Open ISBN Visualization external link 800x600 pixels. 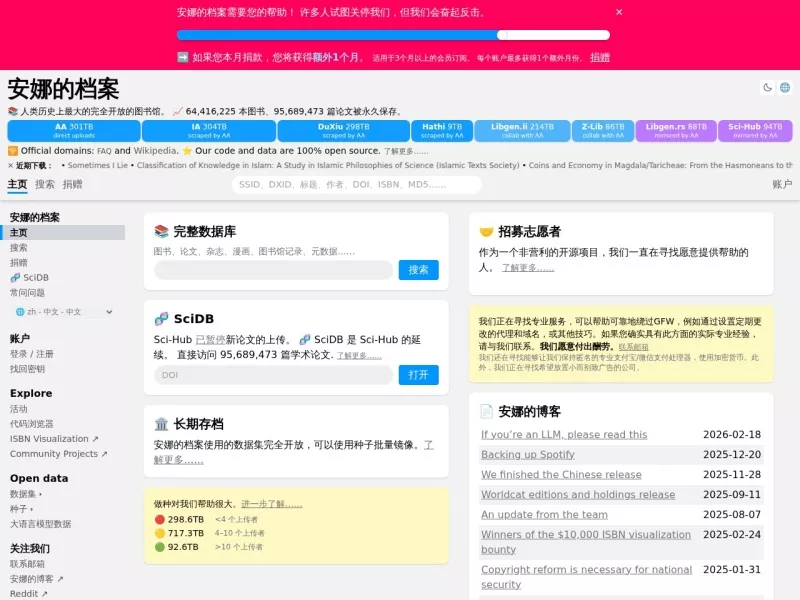(54, 439)
